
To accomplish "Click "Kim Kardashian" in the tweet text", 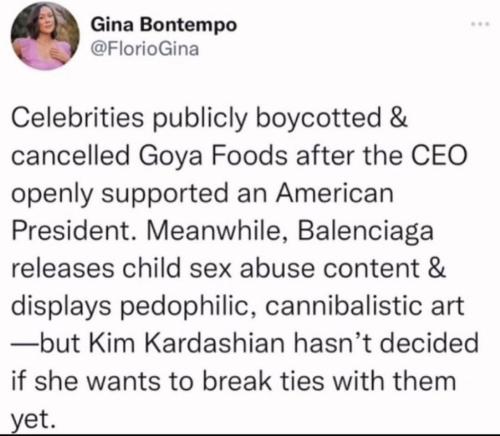I will (187, 343).
